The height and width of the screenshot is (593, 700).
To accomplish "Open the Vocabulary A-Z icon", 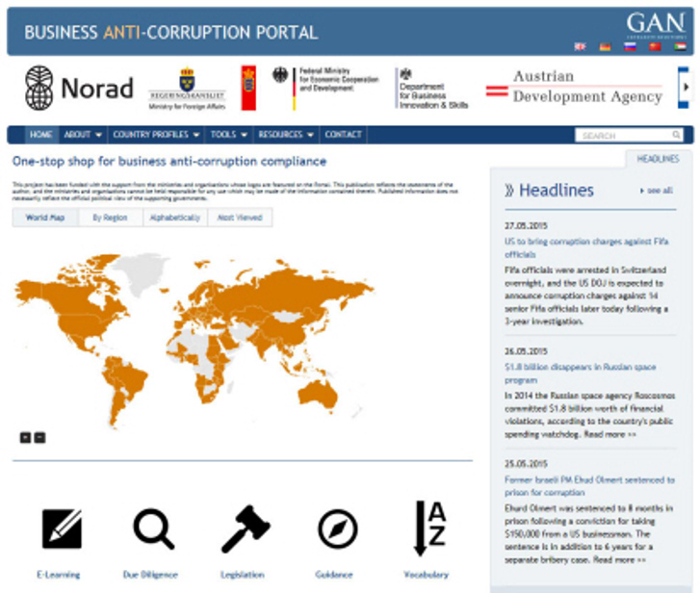I will tap(426, 529).
